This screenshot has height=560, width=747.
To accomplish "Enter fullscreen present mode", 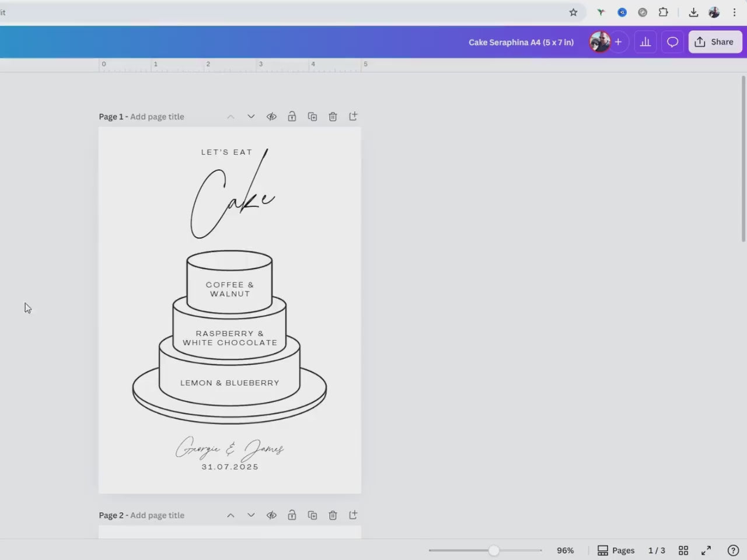I will [x=706, y=551].
